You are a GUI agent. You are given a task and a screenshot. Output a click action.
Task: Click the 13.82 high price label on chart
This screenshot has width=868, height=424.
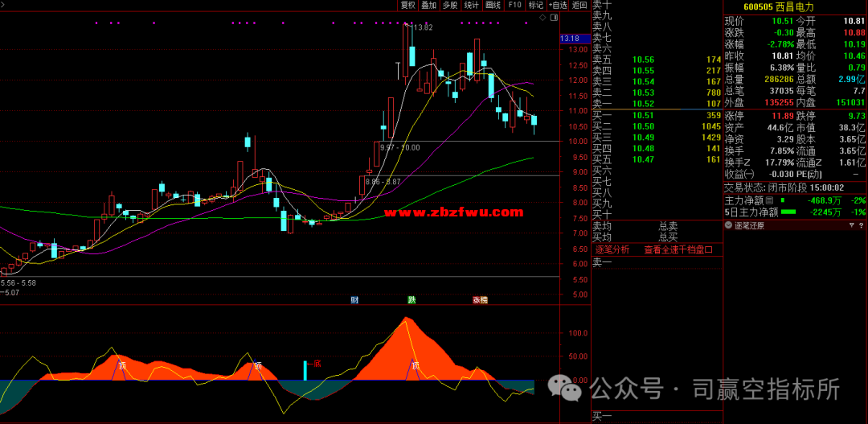tap(424, 27)
